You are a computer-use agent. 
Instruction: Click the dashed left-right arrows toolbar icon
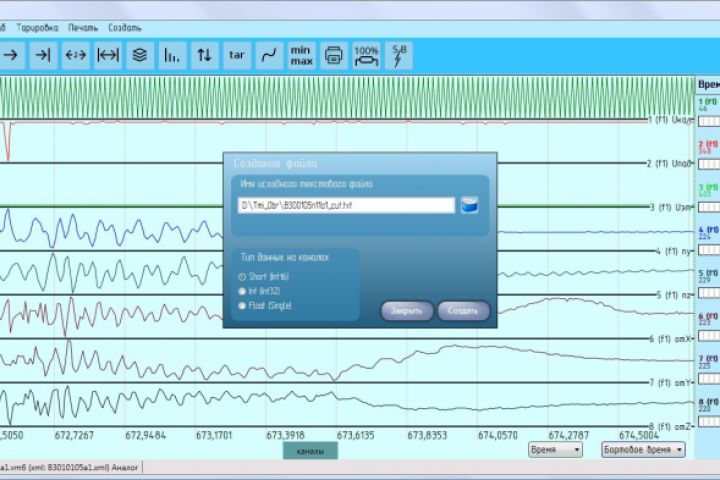click(x=75, y=55)
